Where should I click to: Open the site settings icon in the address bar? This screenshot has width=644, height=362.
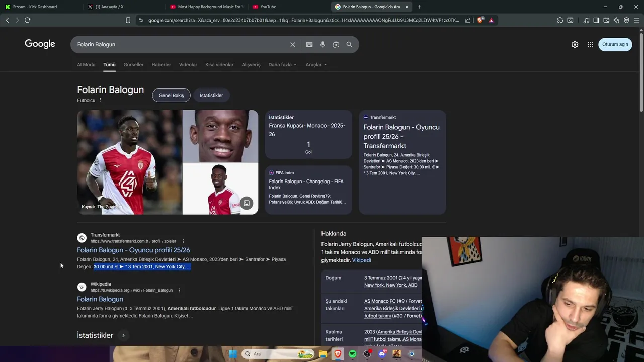click(141, 20)
